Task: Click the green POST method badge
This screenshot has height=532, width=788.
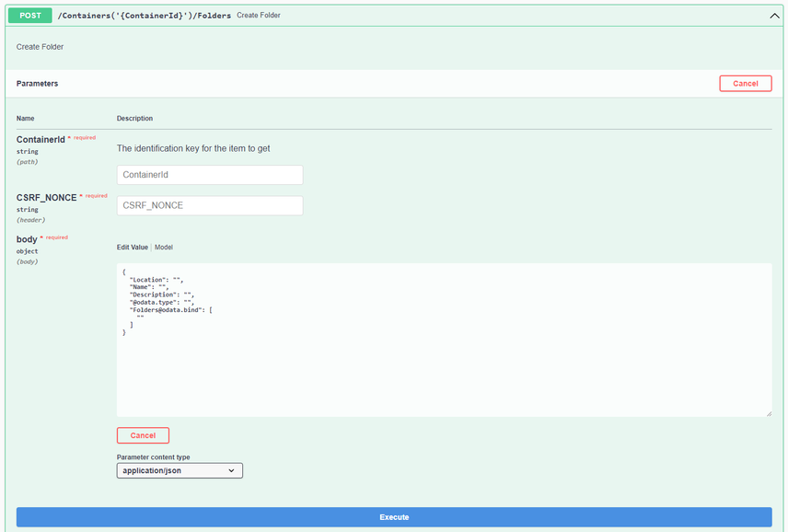Action: (30, 16)
